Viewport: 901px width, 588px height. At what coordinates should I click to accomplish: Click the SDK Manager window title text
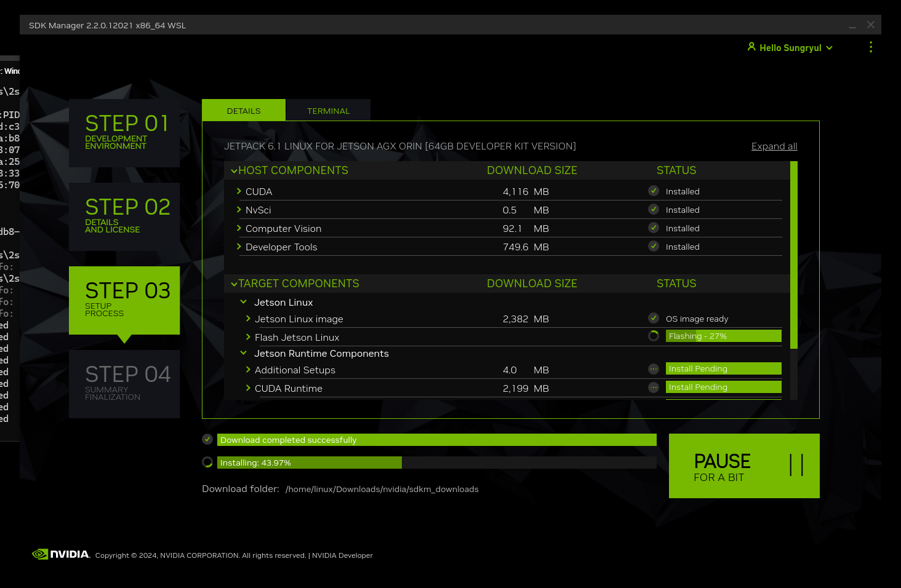point(107,25)
